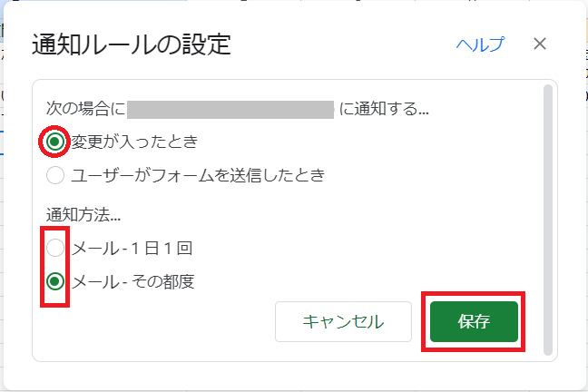588x392 pixels.
Task: Click the メール - 1日1回 label text
Action: click(x=132, y=248)
